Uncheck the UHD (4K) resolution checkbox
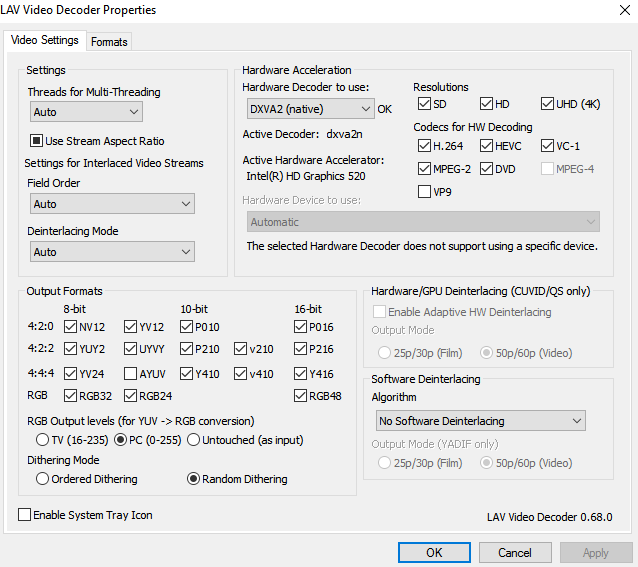The image size is (638, 567). (548, 104)
